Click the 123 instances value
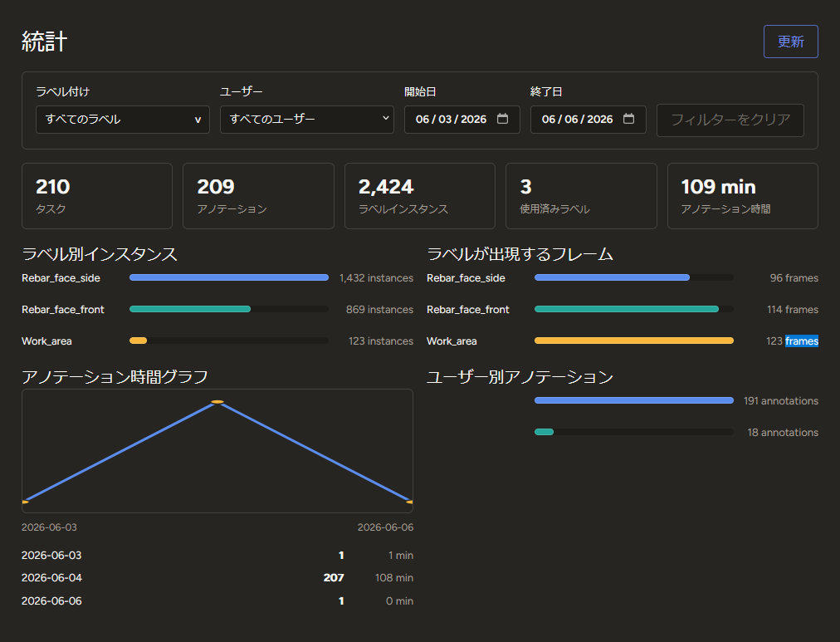 tap(381, 341)
